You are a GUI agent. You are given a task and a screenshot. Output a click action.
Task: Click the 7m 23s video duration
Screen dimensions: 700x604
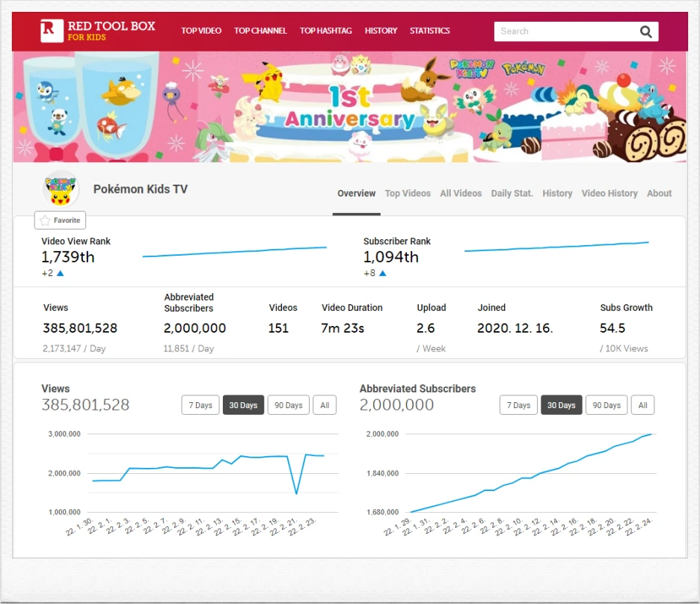pos(343,328)
